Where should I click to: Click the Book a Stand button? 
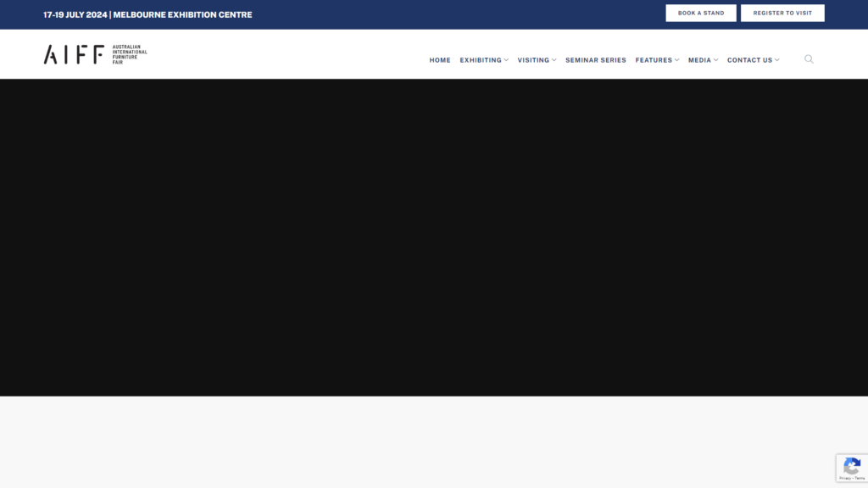(x=701, y=14)
